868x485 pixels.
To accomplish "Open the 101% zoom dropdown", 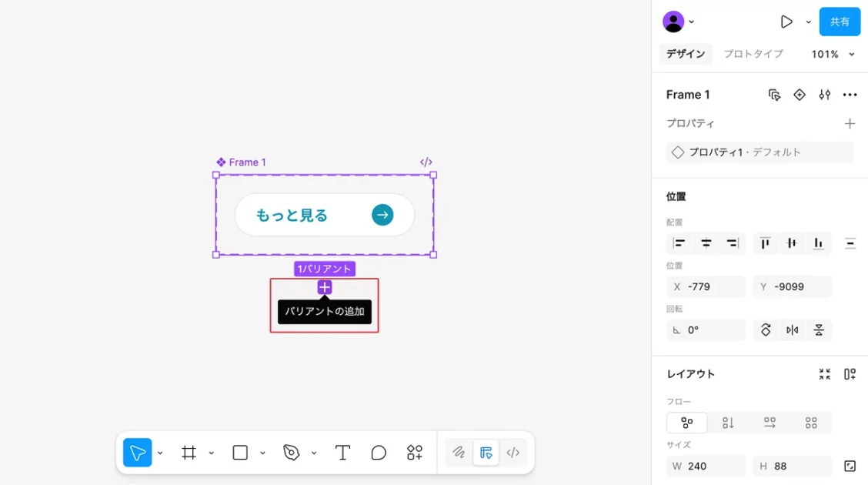I will (833, 54).
